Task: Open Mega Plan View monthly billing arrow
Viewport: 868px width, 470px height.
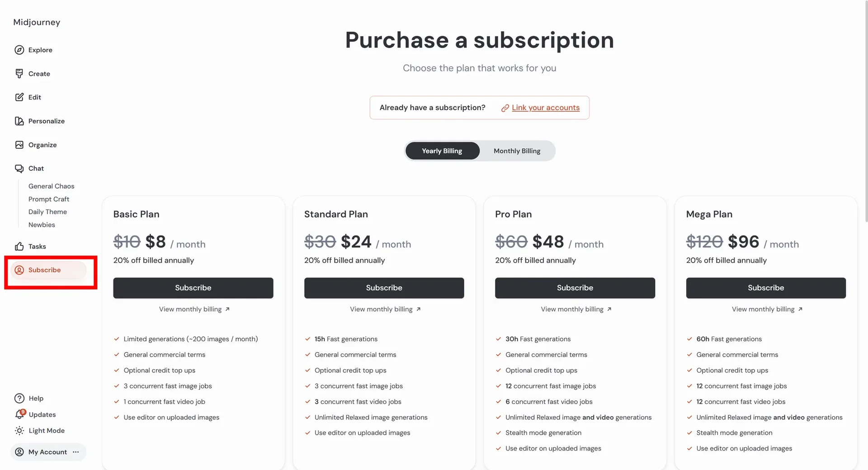Action: pyautogui.click(x=800, y=309)
